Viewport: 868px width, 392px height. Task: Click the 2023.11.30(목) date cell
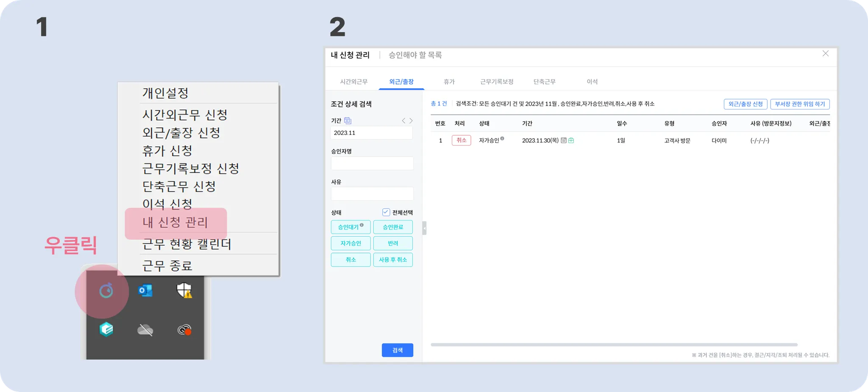(540, 140)
